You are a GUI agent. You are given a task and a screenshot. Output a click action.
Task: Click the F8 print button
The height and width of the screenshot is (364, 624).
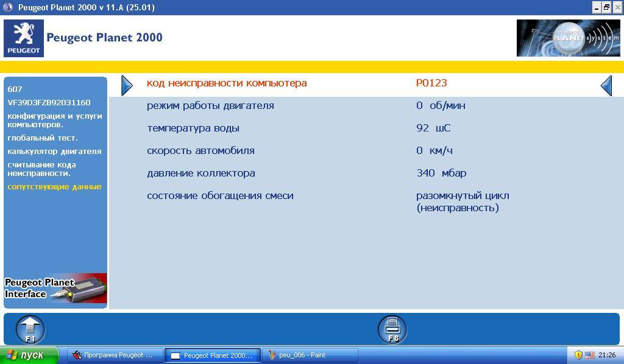pyautogui.click(x=392, y=329)
